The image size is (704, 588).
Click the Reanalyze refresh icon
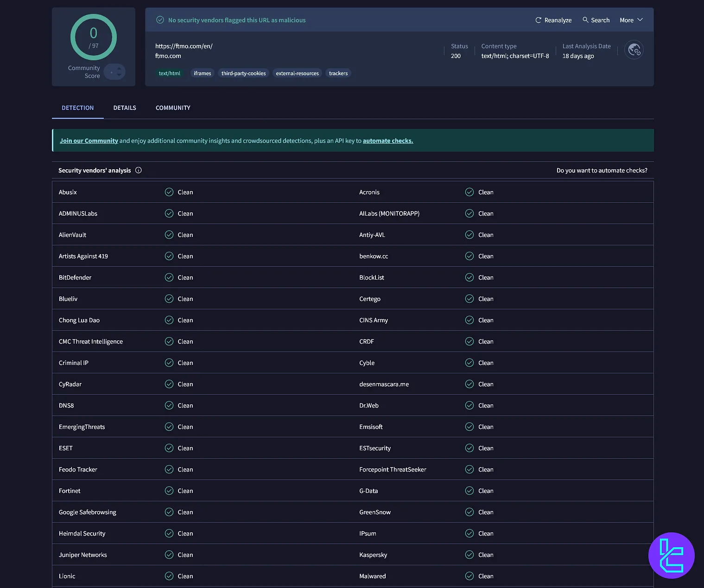[x=539, y=20]
